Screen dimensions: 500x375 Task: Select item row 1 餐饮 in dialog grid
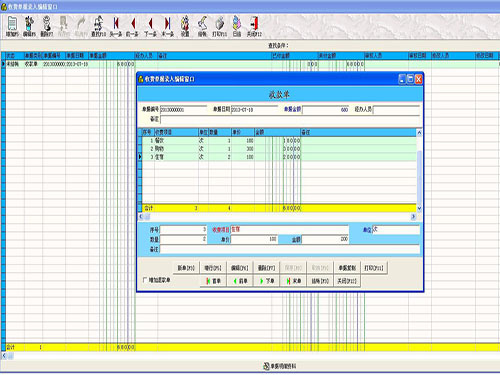click(x=279, y=141)
